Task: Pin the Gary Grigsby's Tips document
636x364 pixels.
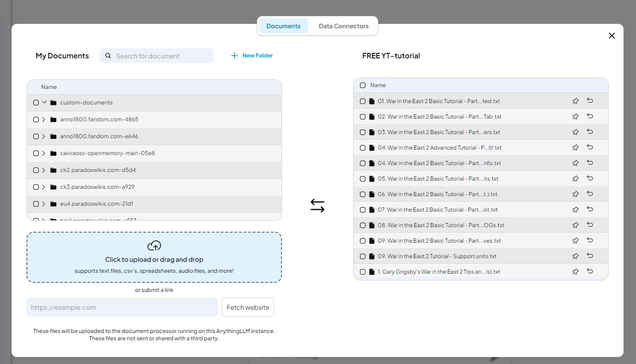Action: pyautogui.click(x=575, y=272)
